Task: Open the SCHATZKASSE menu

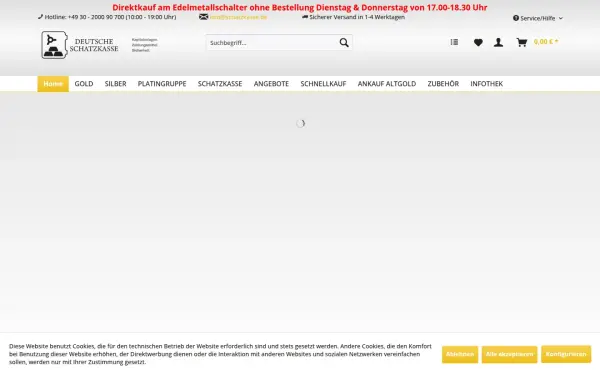Action: click(220, 84)
